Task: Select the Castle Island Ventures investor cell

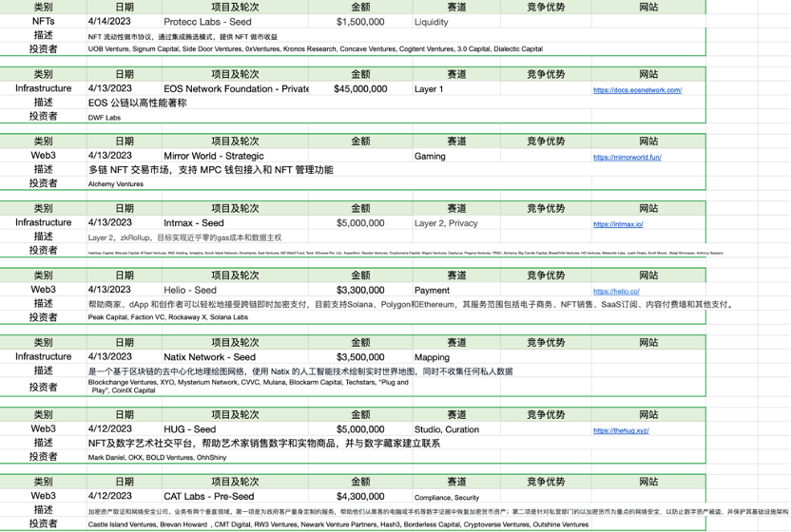Action: pos(338,524)
